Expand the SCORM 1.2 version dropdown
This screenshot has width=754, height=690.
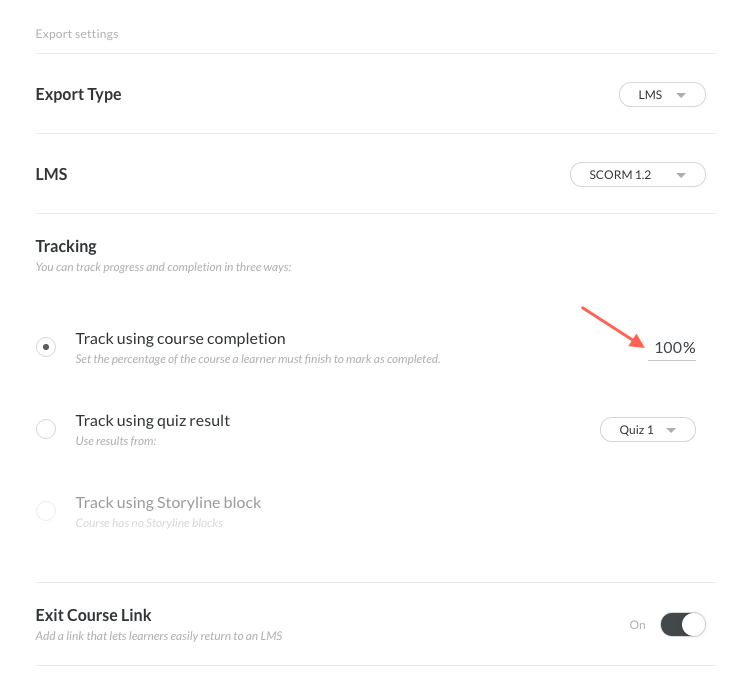tap(637, 175)
